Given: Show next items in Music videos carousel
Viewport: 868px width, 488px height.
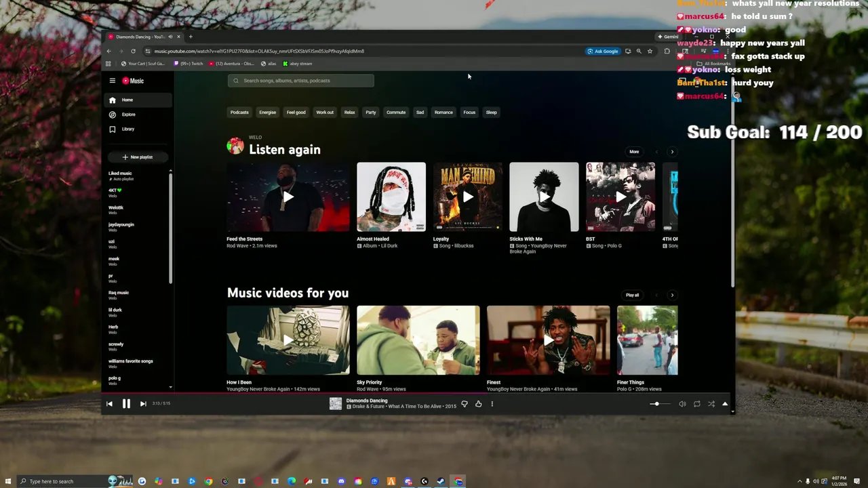Looking at the screenshot, I should point(672,295).
